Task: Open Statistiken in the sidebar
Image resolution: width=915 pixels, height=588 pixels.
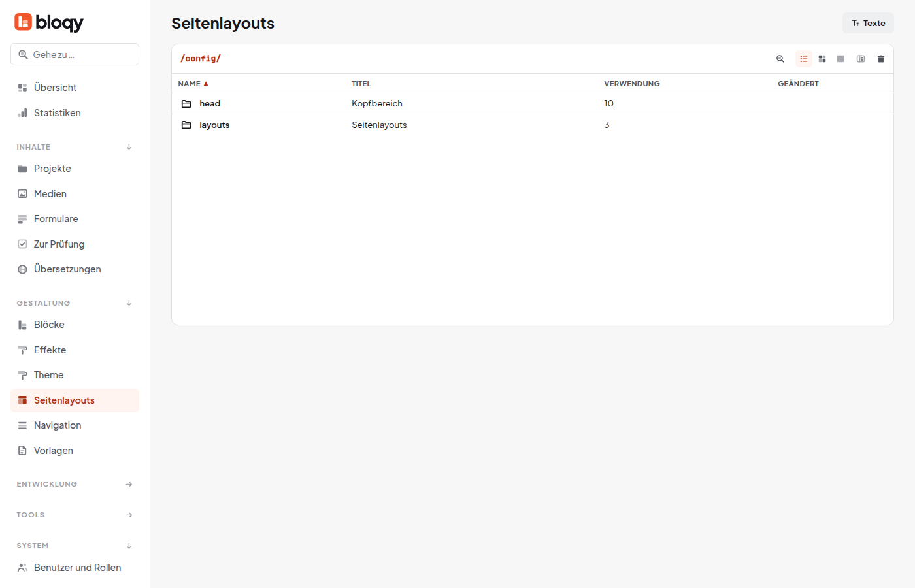Action: 75,113
